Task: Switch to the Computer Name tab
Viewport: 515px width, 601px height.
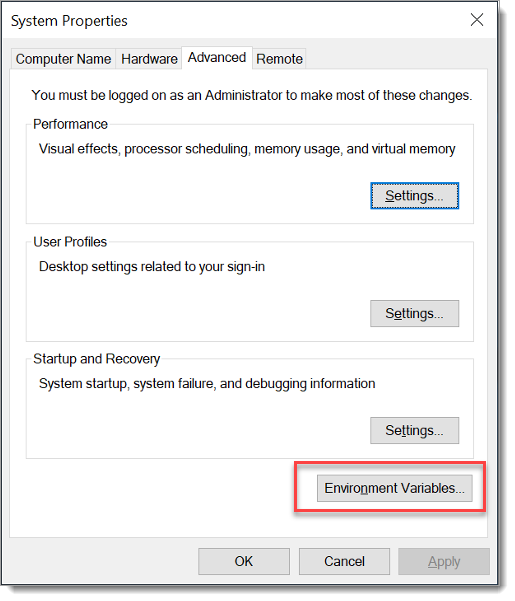Action: [x=63, y=59]
